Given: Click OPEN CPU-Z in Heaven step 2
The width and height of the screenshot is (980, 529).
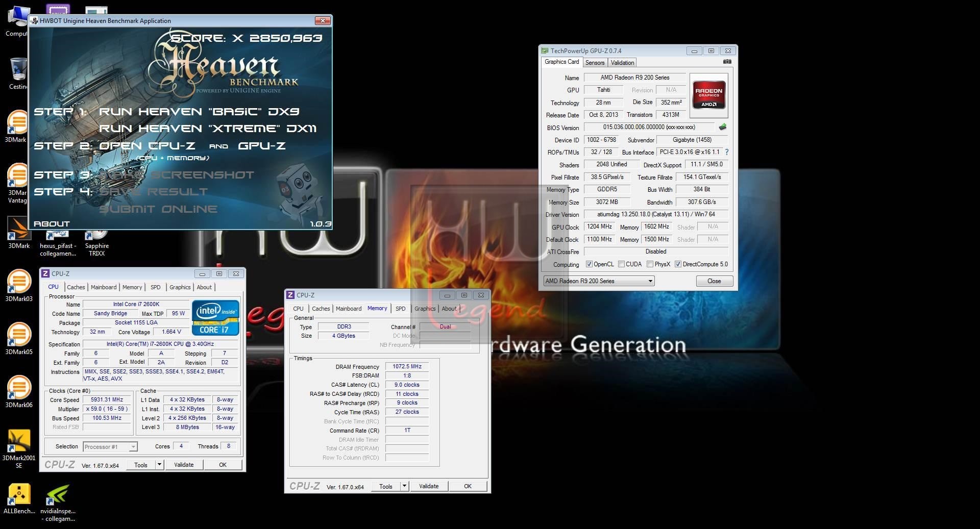Looking at the screenshot, I should [x=147, y=146].
